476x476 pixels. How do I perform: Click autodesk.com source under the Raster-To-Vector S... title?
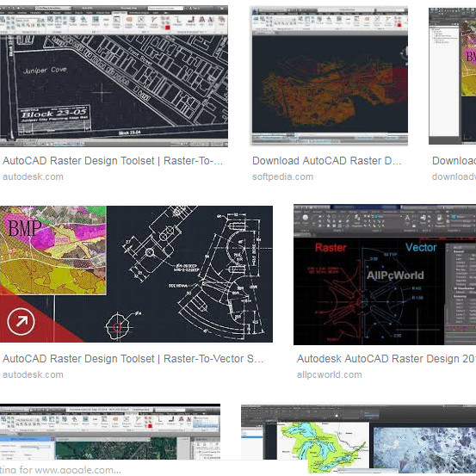[x=33, y=374]
